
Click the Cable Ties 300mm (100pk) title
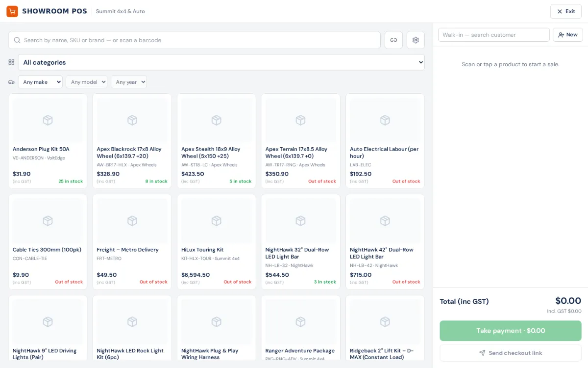(x=47, y=250)
